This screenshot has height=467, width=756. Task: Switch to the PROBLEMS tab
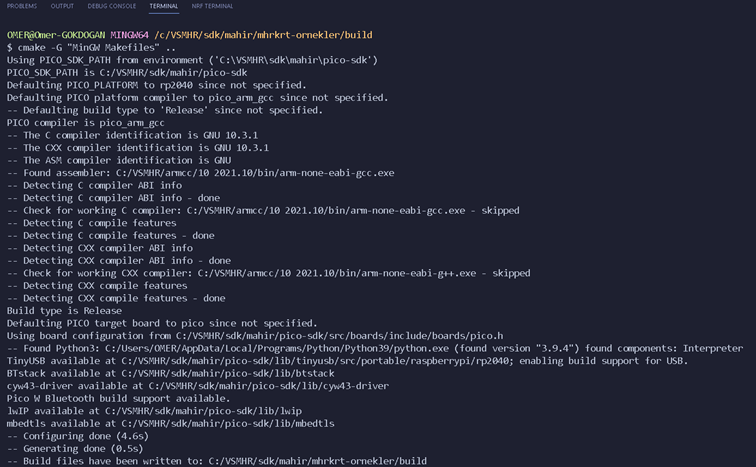(21, 6)
